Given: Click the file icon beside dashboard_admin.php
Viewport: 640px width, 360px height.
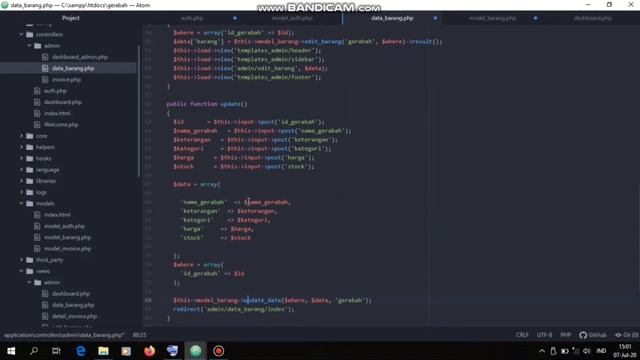Looking at the screenshot, I should pos(45,57).
